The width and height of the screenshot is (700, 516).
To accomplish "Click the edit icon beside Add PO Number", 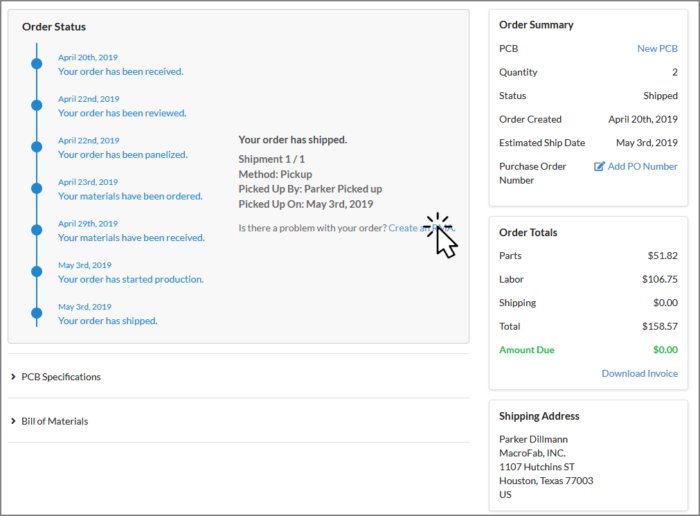I will [600, 166].
